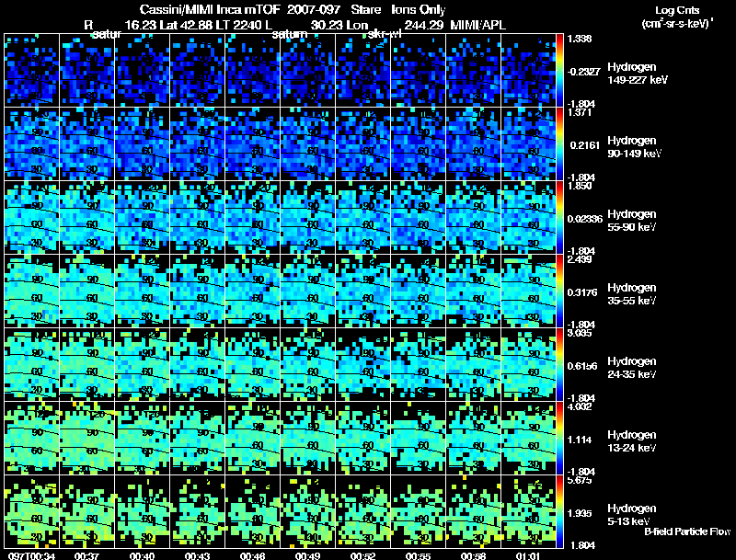The width and height of the screenshot is (736, 560).
Task: Select the 'skr-wl' annotation label
Action: click(384, 34)
